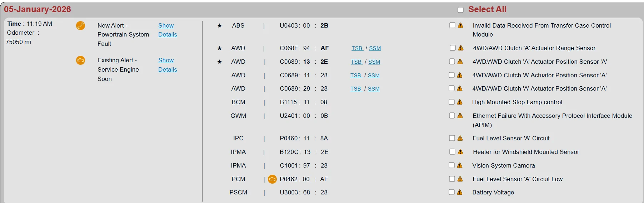The height and width of the screenshot is (203, 644).
Task: Click the orange wrench Powertrain alert icon
Action: coord(81,26)
